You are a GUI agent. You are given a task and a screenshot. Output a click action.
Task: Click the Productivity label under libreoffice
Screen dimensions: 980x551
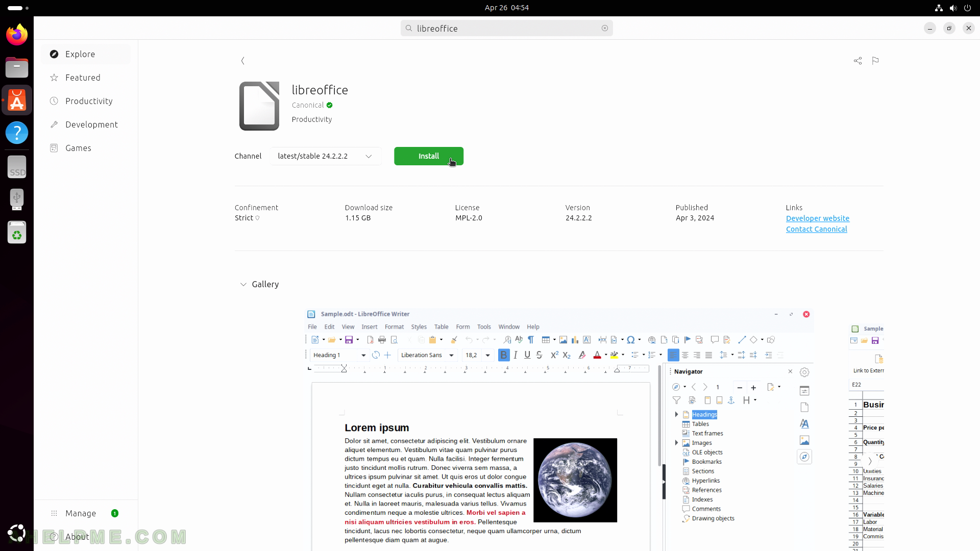pos(312,119)
